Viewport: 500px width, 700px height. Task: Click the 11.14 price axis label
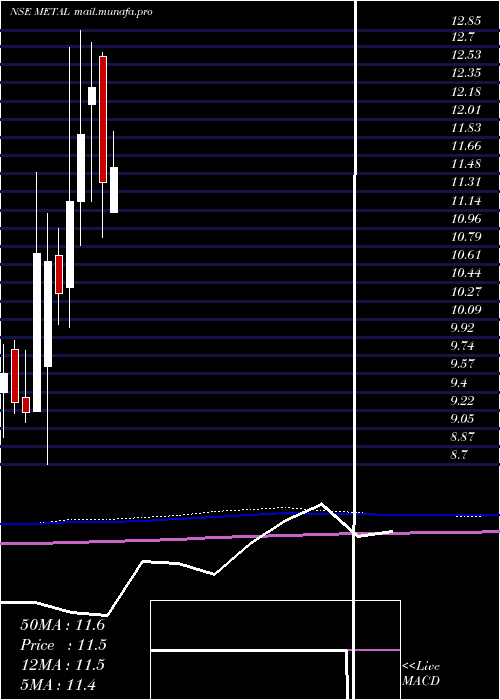pos(466,200)
